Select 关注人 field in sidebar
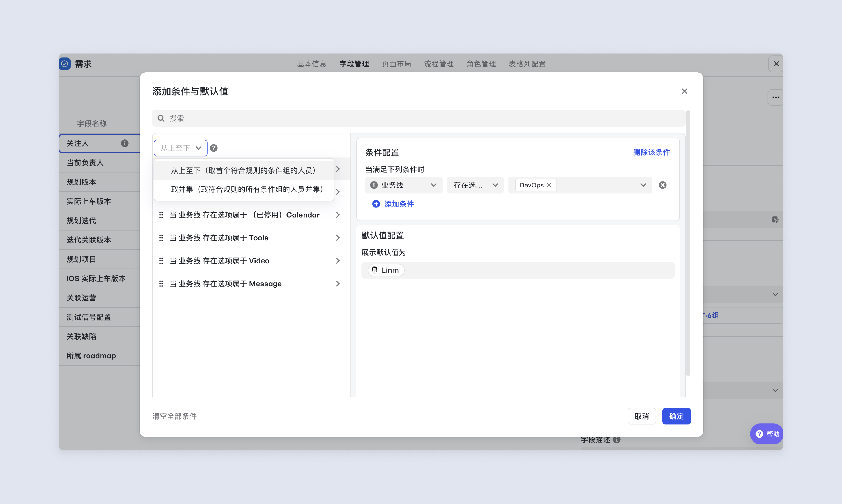842x504 pixels. [100, 143]
